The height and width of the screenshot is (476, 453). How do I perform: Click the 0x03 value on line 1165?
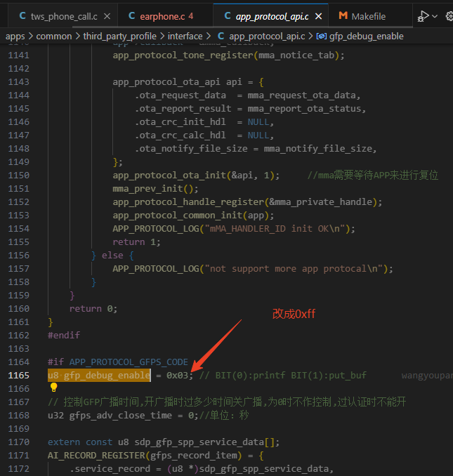(177, 375)
